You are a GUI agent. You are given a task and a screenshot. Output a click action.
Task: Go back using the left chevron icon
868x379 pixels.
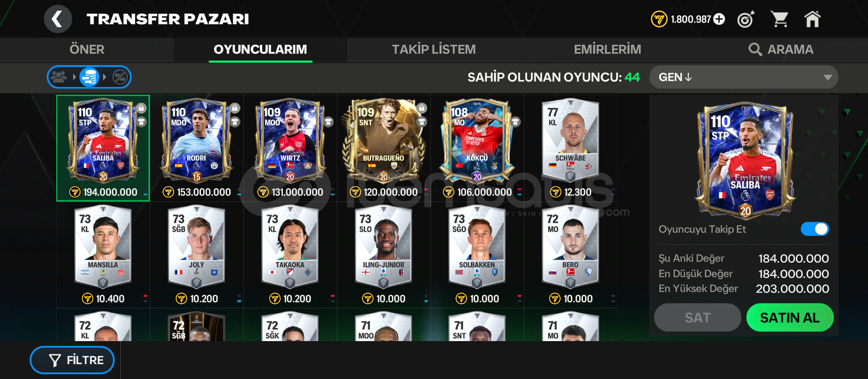[x=58, y=19]
